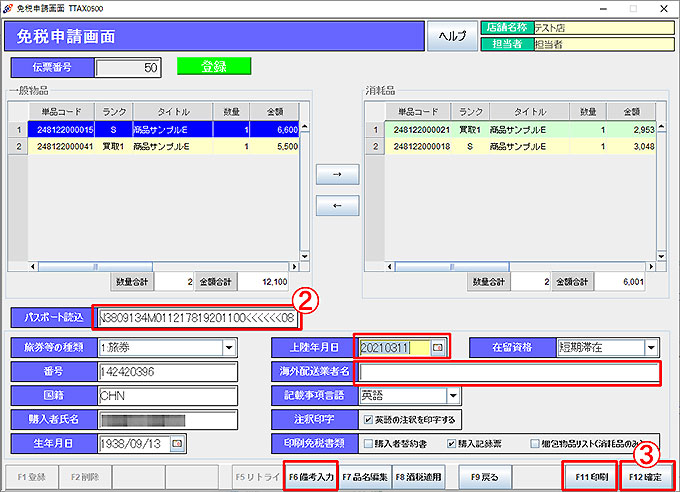Viewport: 680px width, 492px height.
Task: Expand 旅券等の種類 dropdown
Action: 229,348
